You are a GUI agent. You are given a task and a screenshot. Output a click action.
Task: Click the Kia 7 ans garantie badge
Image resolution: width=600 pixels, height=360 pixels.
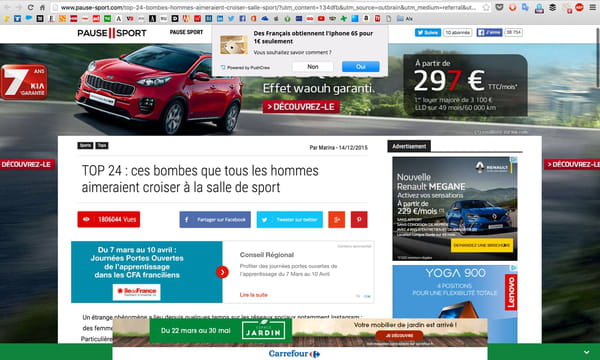[24, 82]
